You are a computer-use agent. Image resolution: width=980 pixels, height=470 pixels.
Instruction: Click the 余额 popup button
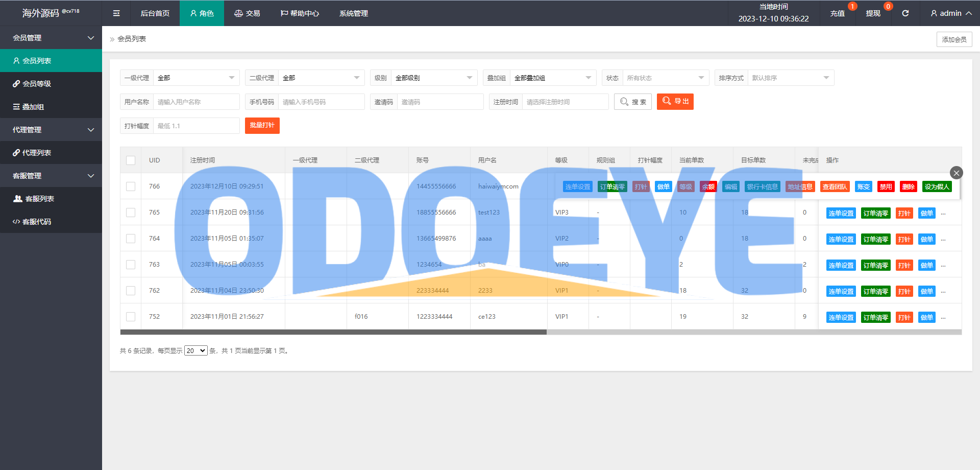[708, 186]
